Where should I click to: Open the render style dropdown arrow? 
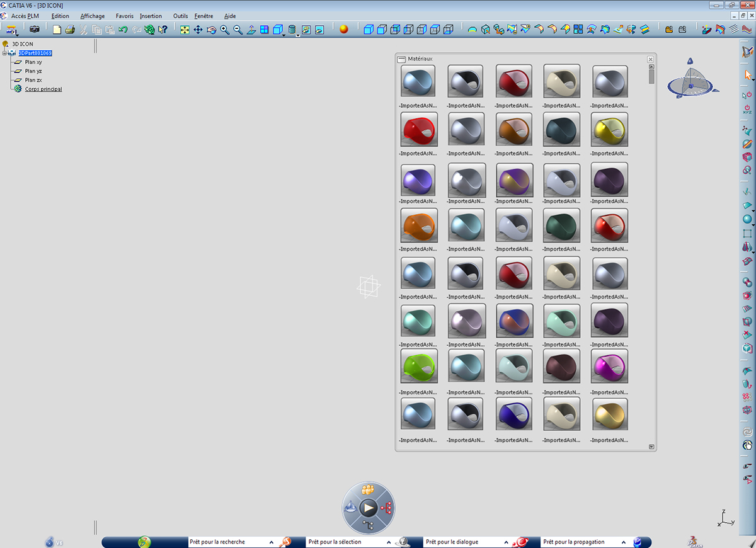pos(283,35)
